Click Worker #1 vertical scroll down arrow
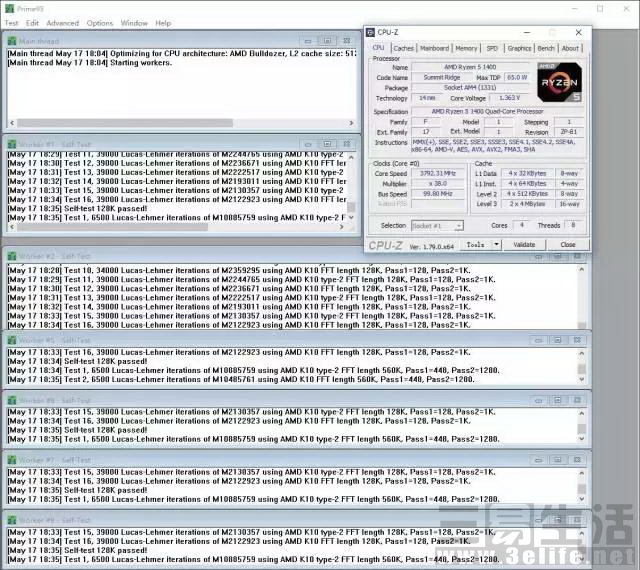640x570 pixels. 351,218
